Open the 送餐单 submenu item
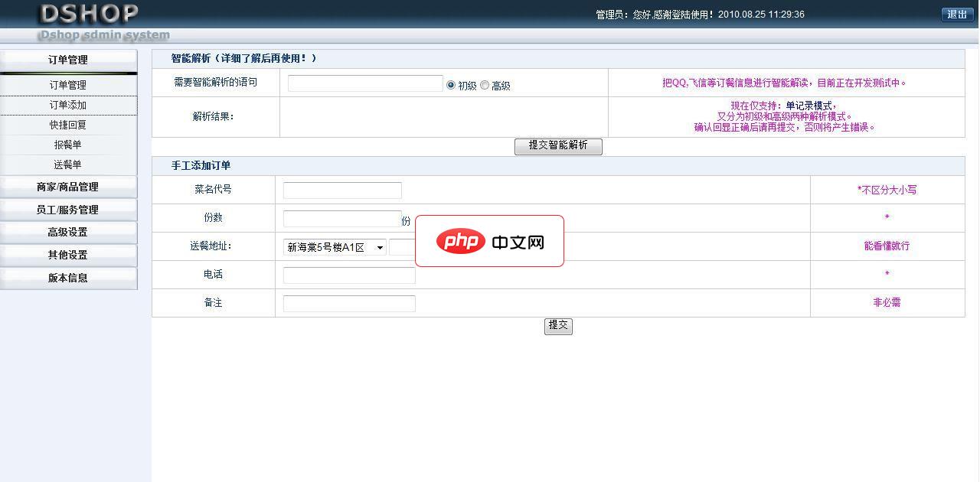The height and width of the screenshot is (482, 980). click(x=68, y=164)
